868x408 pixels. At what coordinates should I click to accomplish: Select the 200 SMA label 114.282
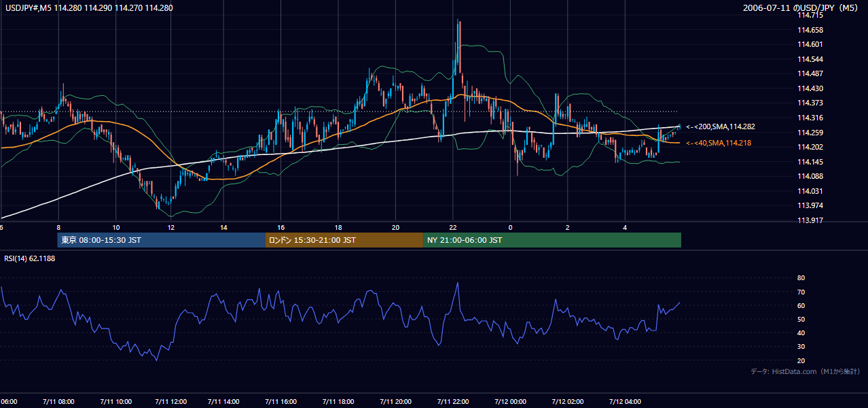(721, 126)
